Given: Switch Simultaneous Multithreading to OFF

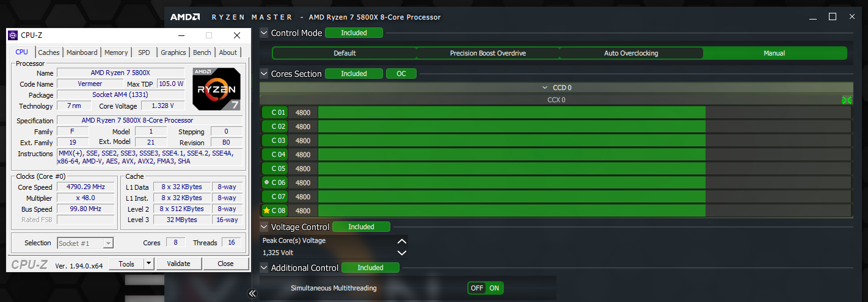Looking at the screenshot, I should tap(477, 288).
